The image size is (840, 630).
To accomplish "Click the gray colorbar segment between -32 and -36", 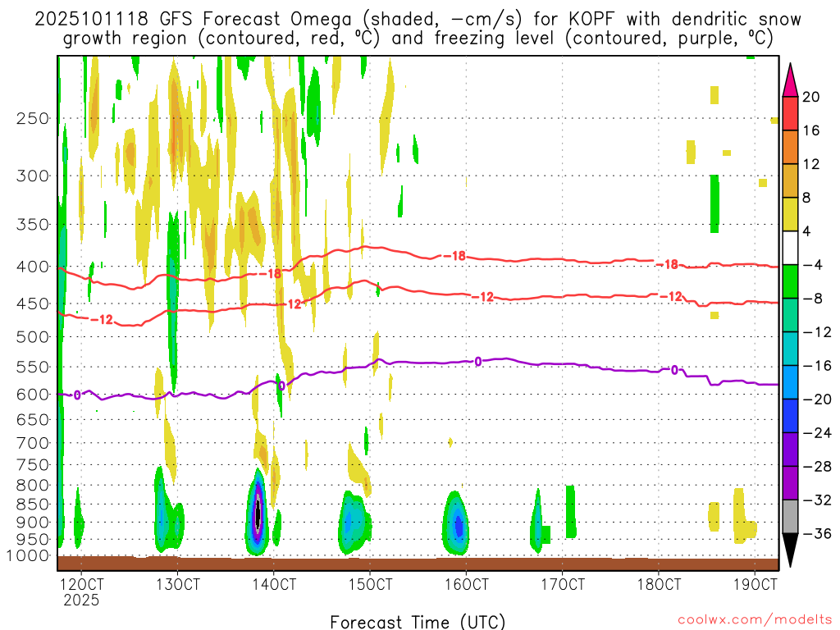I will [x=790, y=517].
